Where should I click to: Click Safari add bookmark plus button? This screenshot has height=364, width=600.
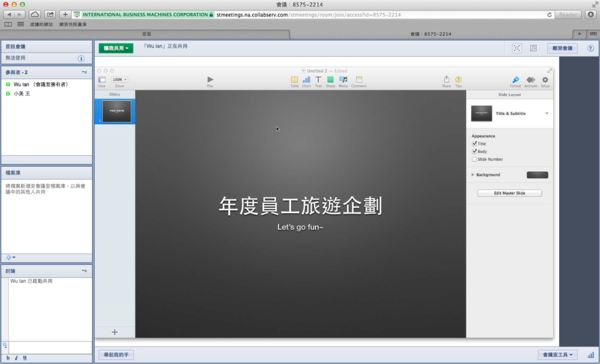[65, 15]
